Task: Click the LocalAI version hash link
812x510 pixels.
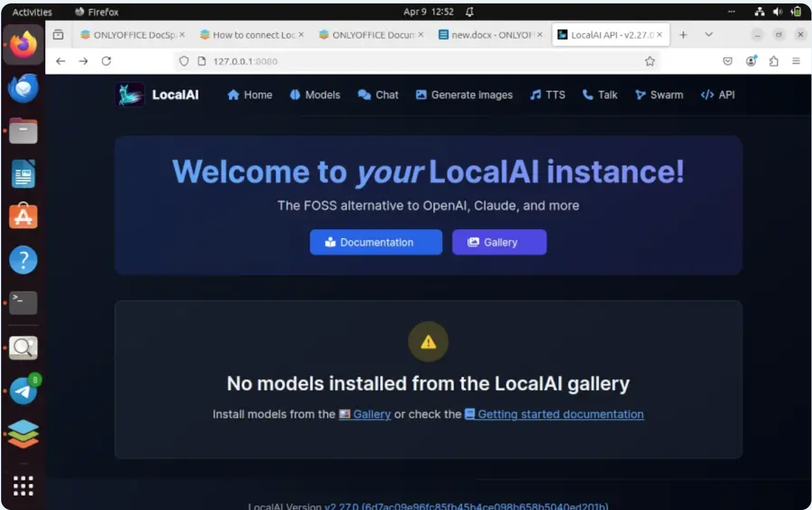Action: click(x=466, y=506)
